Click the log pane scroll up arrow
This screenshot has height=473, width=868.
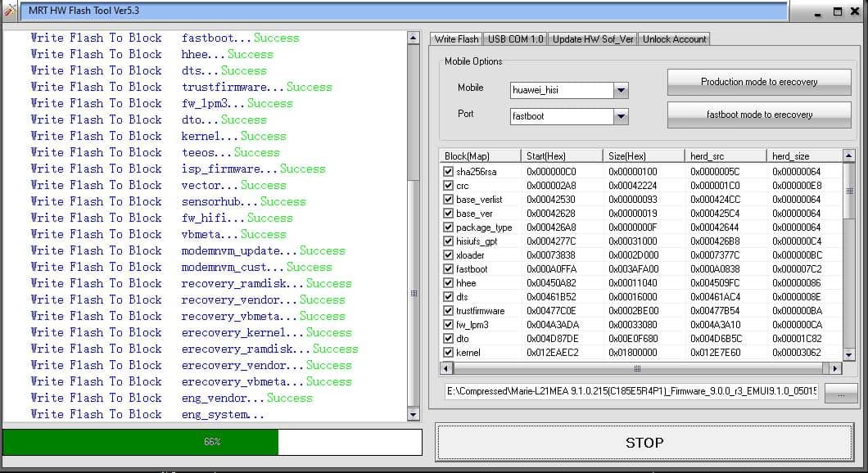point(413,38)
